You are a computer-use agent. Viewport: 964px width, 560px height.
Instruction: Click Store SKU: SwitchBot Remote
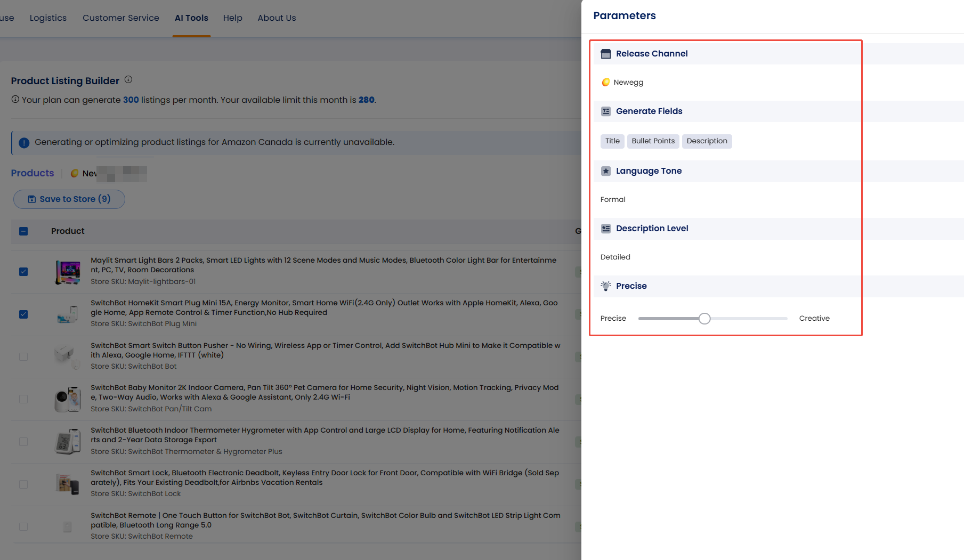point(142,537)
